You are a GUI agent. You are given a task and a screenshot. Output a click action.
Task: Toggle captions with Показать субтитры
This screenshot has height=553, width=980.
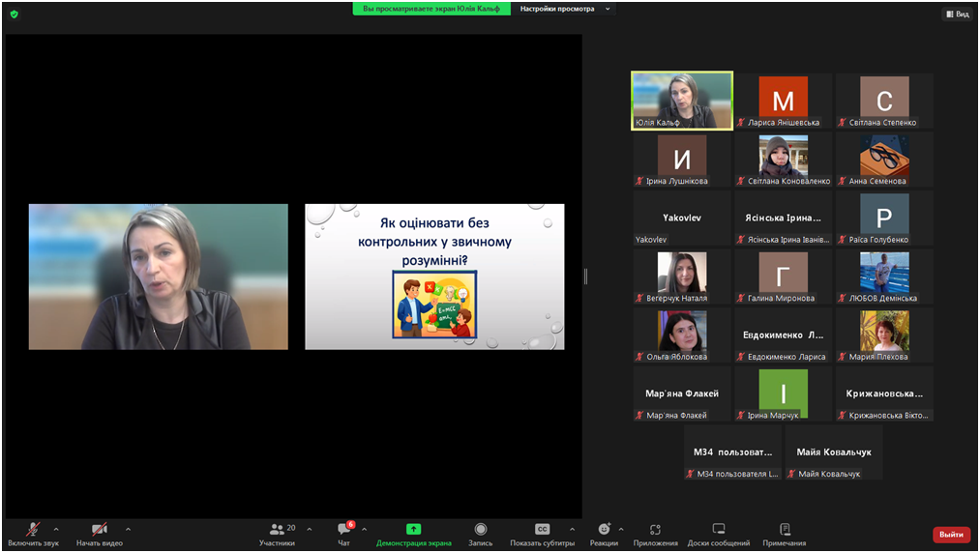coord(542,534)
